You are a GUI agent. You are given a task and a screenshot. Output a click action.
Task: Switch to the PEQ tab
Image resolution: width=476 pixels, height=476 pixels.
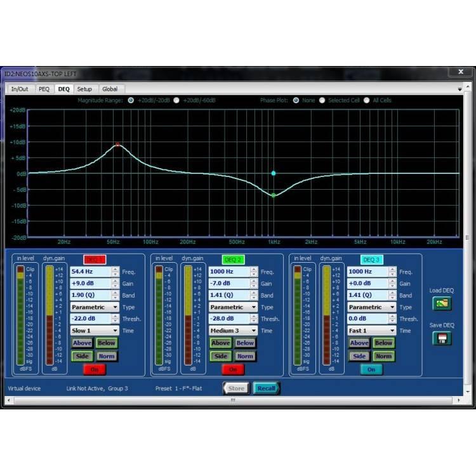[44, 89]
